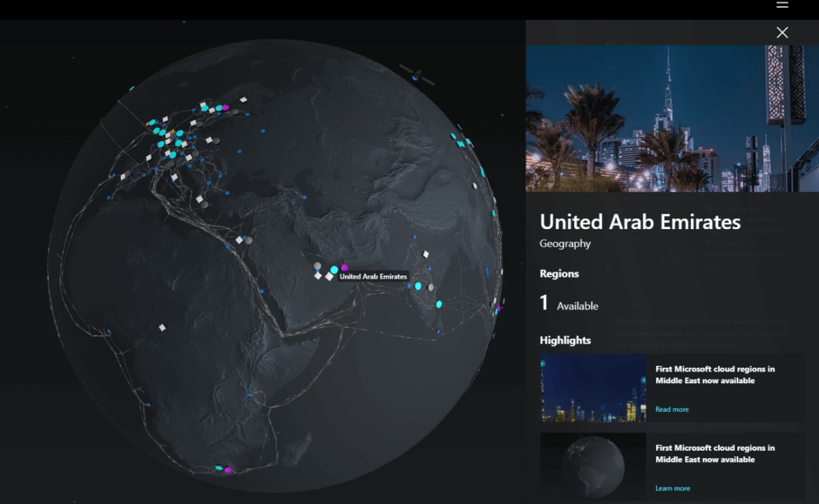Screen dimensions: 819x504
Task: Open the first highlight's night city thumbnail
Action: (x=593, y=387)
